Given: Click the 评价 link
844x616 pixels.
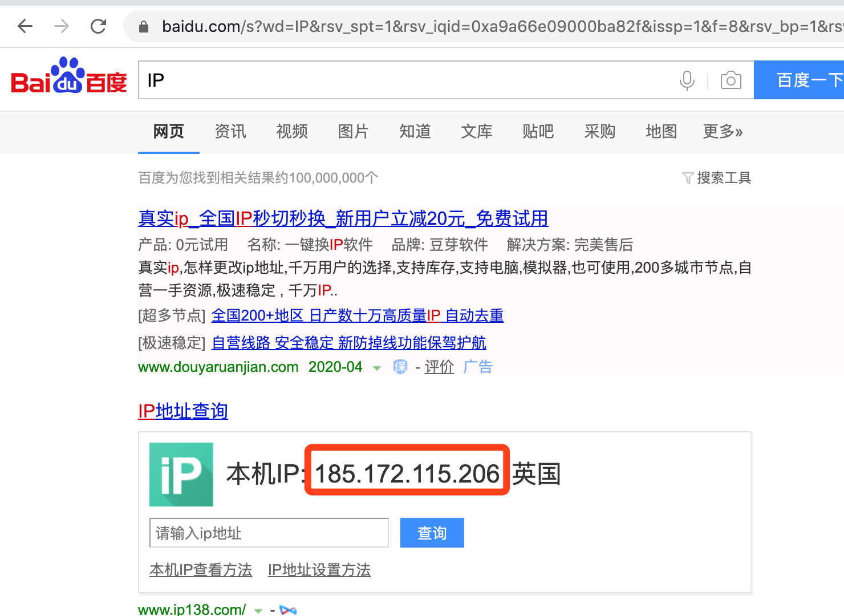Looking at the screenshot, I should coord(439,367).
